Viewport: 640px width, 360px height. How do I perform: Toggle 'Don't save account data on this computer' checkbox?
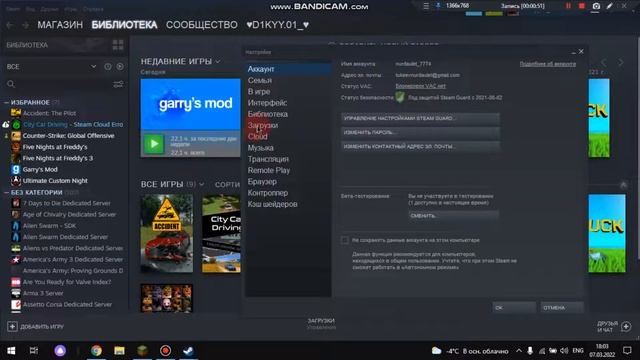(x=345, y=240)
